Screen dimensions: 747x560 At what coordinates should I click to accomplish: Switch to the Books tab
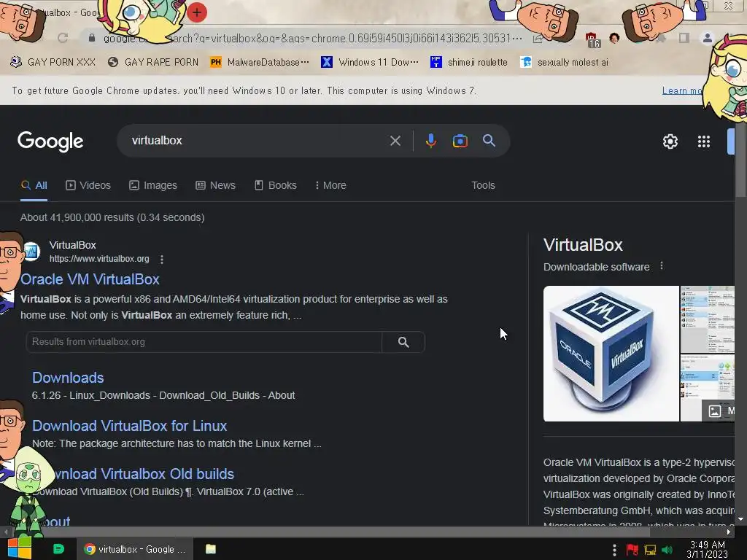[275, 185]
